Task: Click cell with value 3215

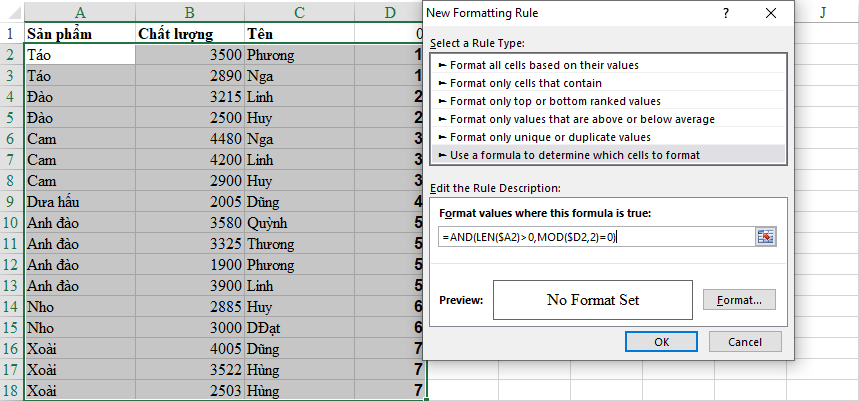Action: (x=190, y=97)
